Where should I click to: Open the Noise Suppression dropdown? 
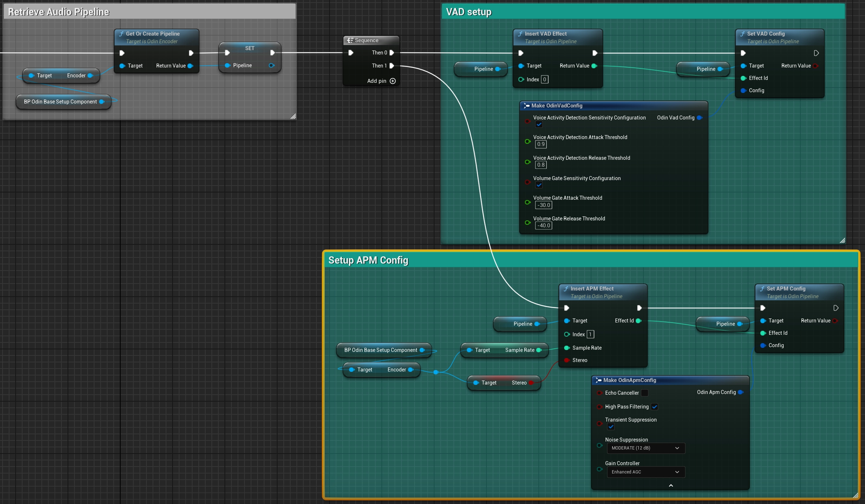point(645,448)
